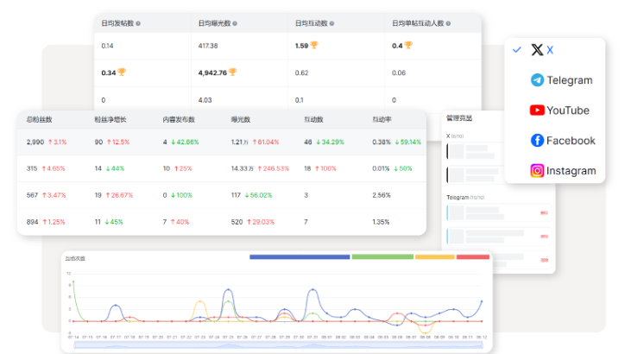644x354 pixels.
Task: Click the Telegram paper plane icon
Action: [538, 80]
